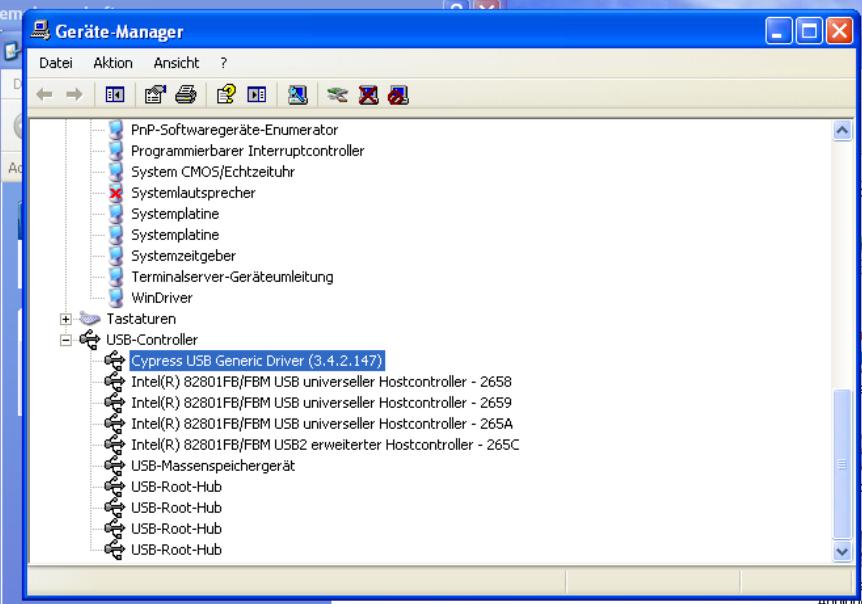Toggle the console tree pane toolbar icon
The height and width of the screenshot is (604, 862).
115,95
